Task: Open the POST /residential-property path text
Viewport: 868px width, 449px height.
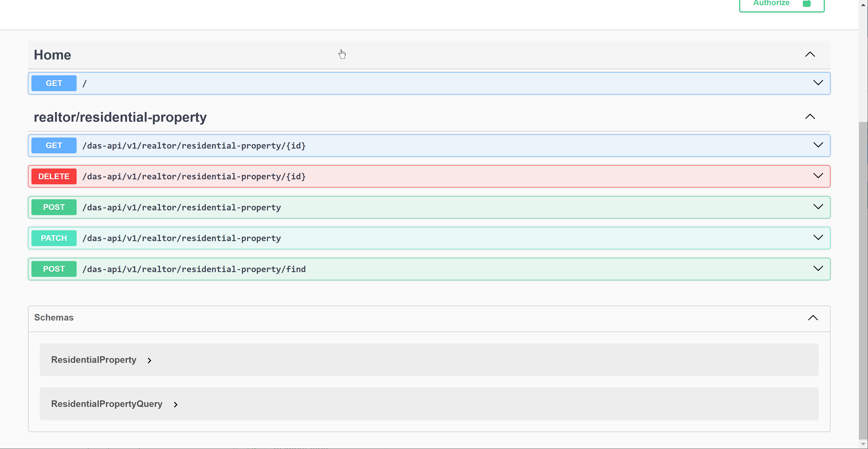Action: [182, 207]
